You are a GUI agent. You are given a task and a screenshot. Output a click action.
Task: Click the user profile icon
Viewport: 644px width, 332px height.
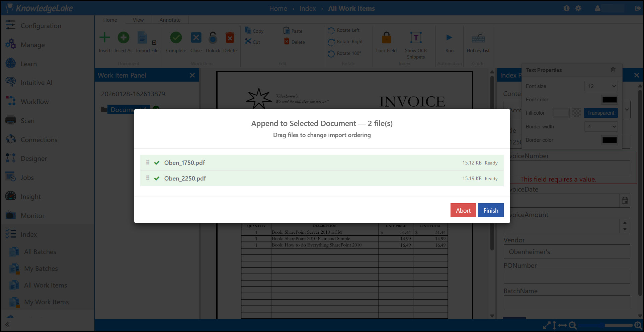[597, 8]
